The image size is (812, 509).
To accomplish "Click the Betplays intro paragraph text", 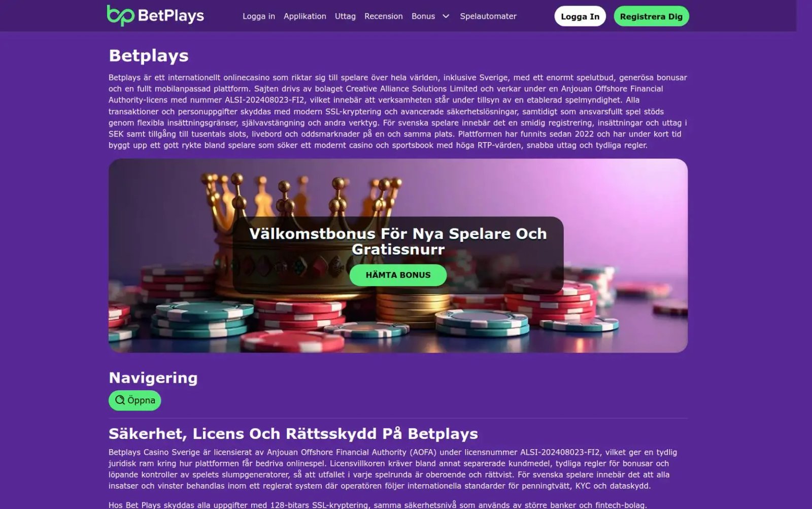I will pos(398,111).
